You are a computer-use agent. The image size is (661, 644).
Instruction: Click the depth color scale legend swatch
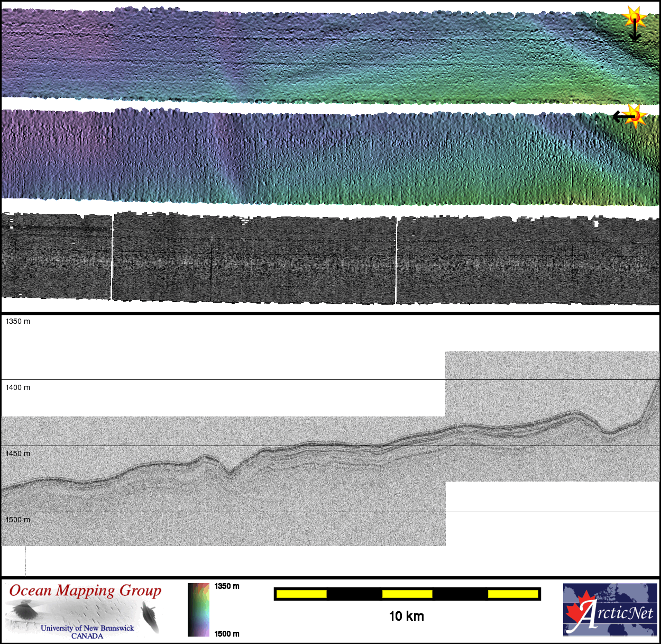(x=198, y=610)
